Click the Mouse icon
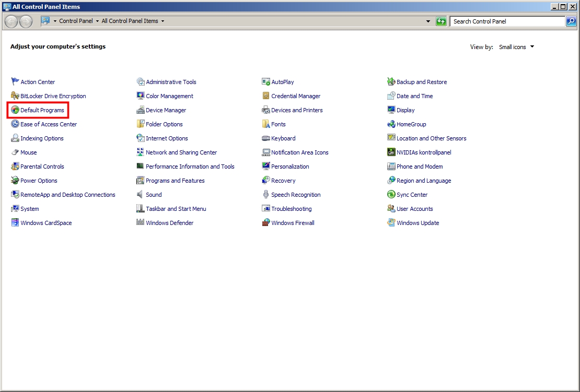This screenshot has width=580, height=392. coord(15,152)
